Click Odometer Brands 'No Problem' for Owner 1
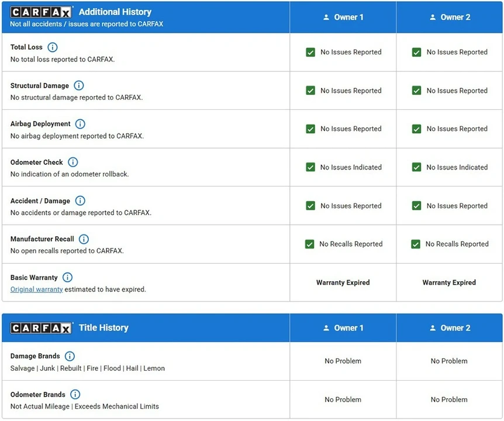This screenshot has height=421, width=504. (343, 399)
